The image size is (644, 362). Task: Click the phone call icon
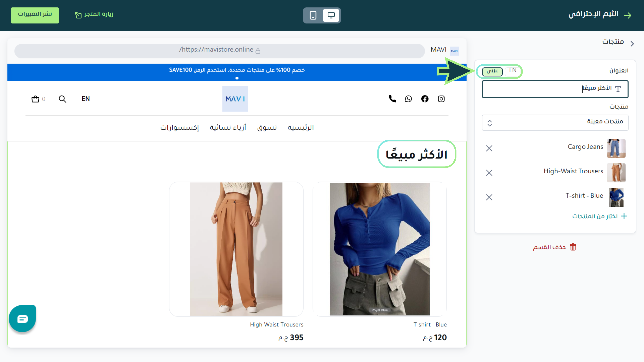tap(392, 99)
